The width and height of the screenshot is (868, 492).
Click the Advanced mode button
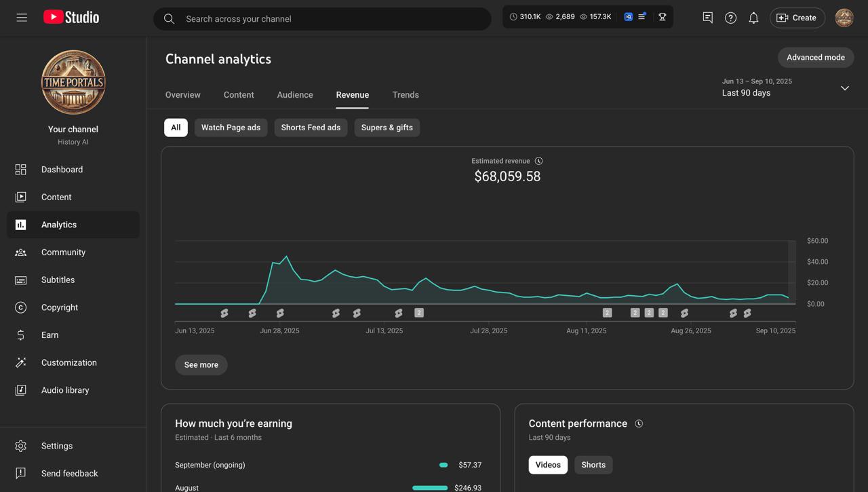point(815,58)
